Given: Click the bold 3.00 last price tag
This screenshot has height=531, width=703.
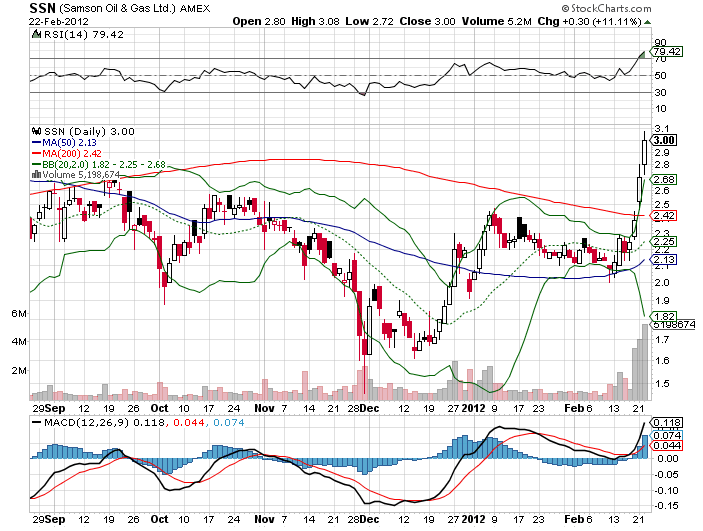Looking at the screenshot, I should click(x=663, y=140).
